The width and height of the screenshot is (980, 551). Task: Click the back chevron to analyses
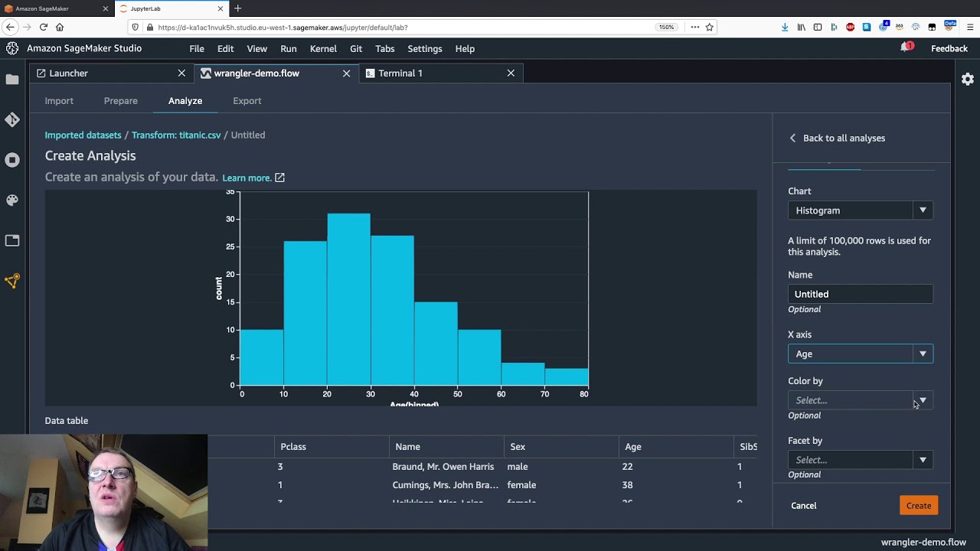click(x=792, y=139)
